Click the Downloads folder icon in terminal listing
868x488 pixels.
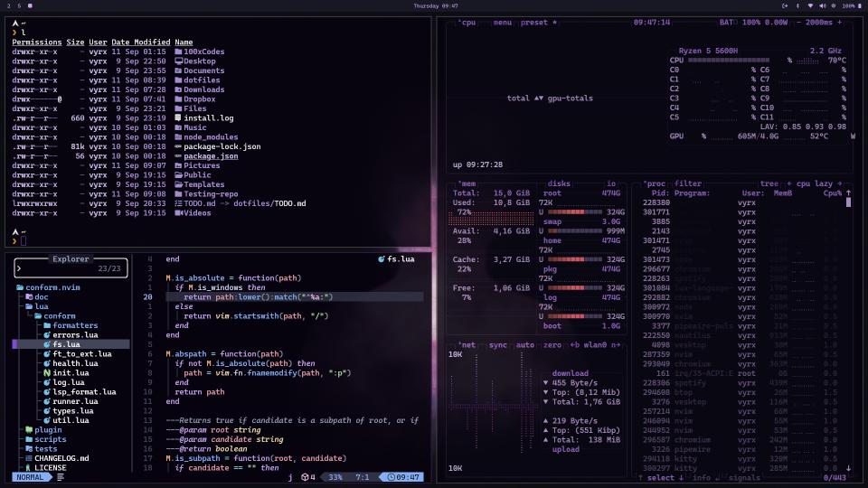[178, 89]
